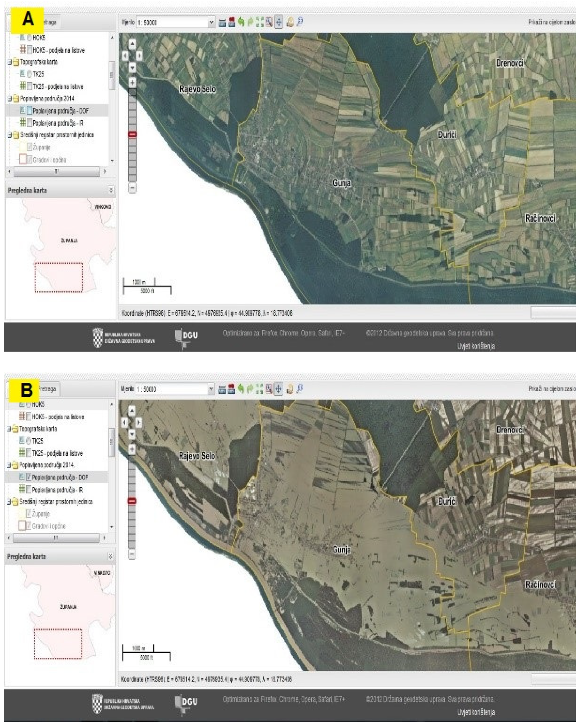Image resolution: width=580 pixels, height=728 pixels.
Task: Collapse the Topografska karta folder in panel B
Action: 9,429
